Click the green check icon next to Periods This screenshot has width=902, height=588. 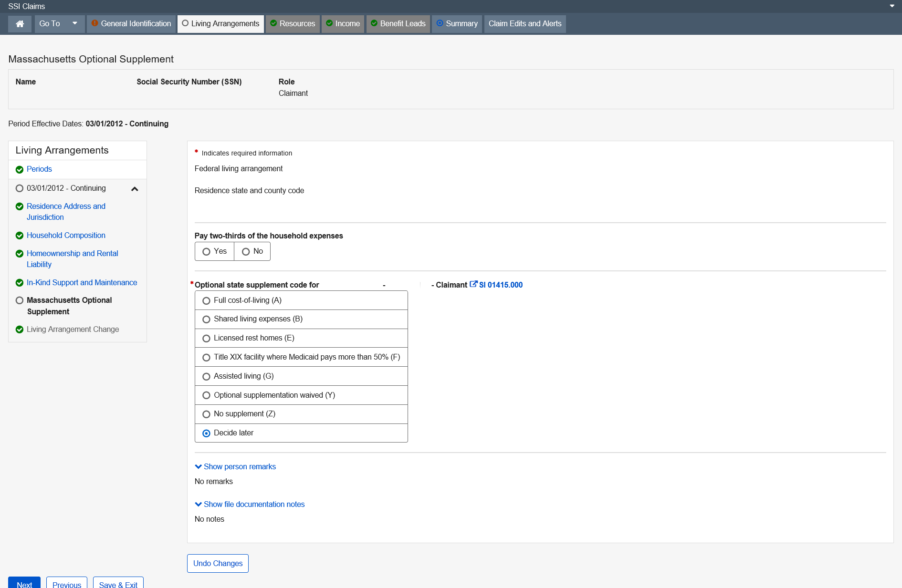pos(20,170)
